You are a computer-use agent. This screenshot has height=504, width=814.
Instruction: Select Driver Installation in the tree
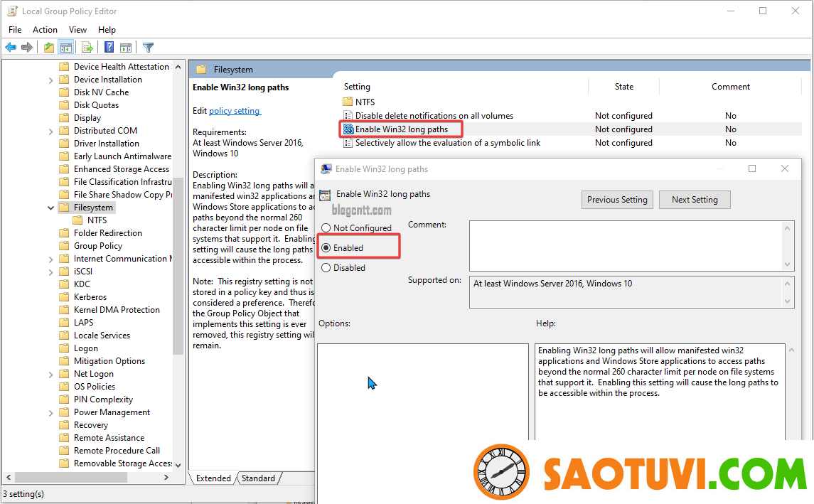point(107,144)
